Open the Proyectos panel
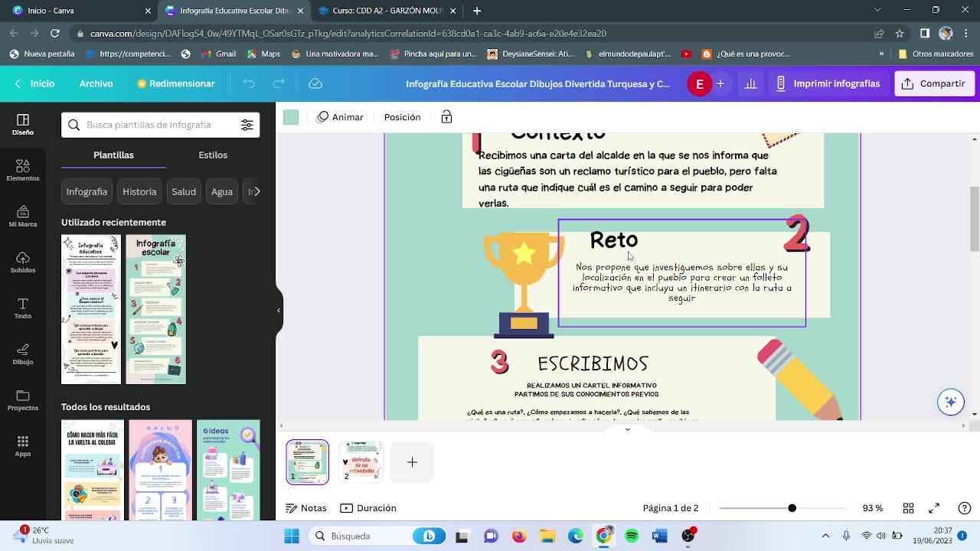This screenshot has width=980, height=551. coord(22,399)
